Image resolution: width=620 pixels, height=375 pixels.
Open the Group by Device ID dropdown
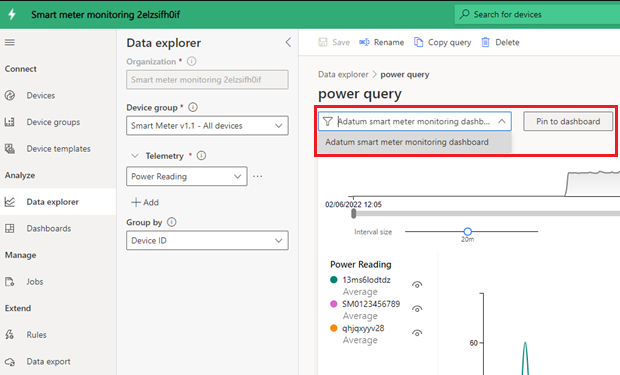click(207, 241)
